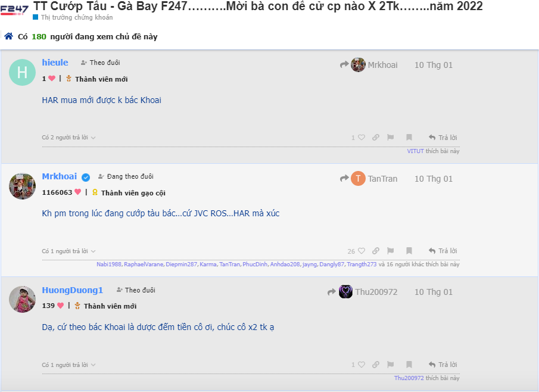The width and height of the screenshot is (539, 392).
Task: Bookmark hieule's post
Action: (409, 137)
